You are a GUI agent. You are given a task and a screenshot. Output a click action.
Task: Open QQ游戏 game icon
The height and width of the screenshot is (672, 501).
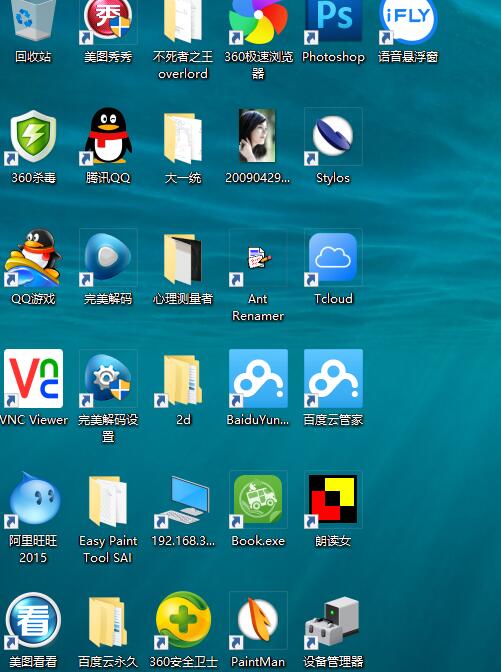[33, 258]
